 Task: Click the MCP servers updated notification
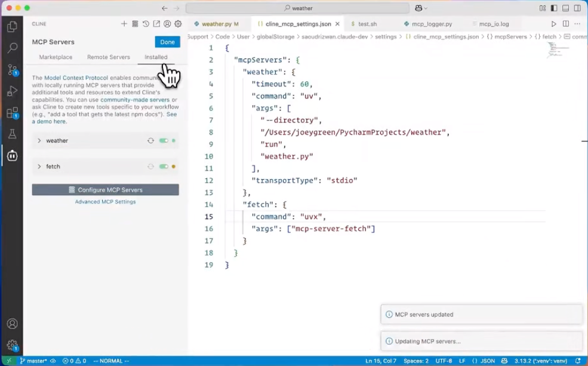[482, 314]
